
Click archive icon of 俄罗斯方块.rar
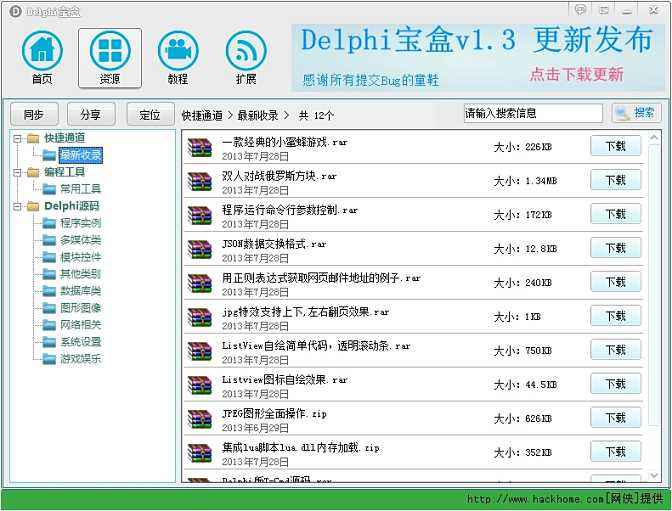(x=200, y=181)
